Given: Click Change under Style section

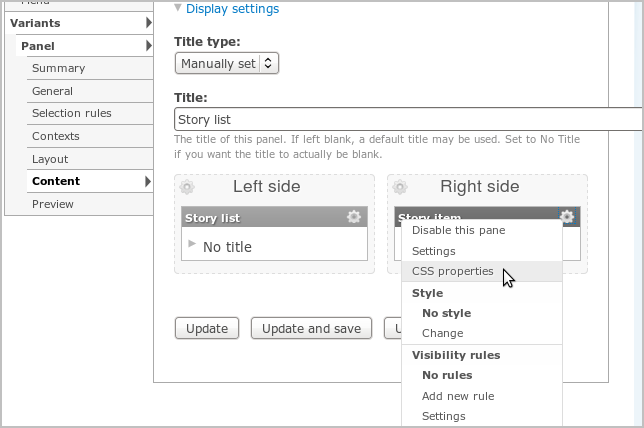Looking at the screenshot, I should coord(442,333).
